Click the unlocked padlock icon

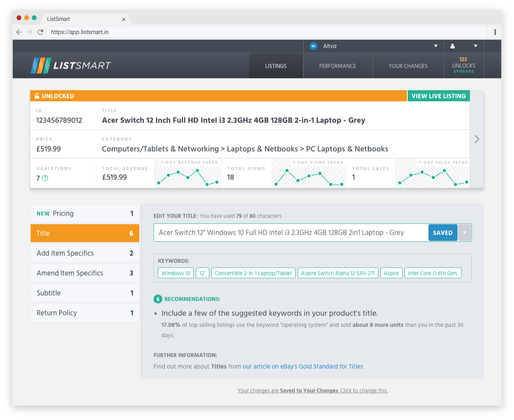tap(37, 96)
